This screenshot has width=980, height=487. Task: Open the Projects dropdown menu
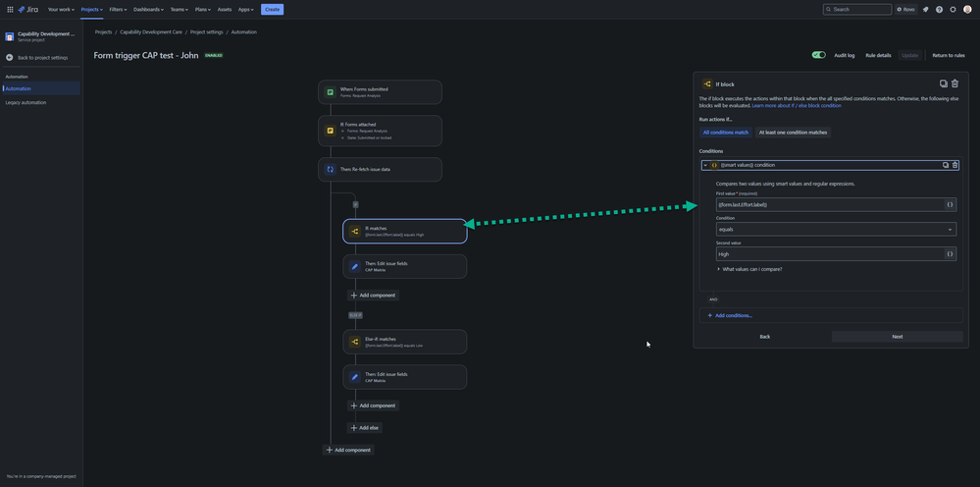coord(92,10)
